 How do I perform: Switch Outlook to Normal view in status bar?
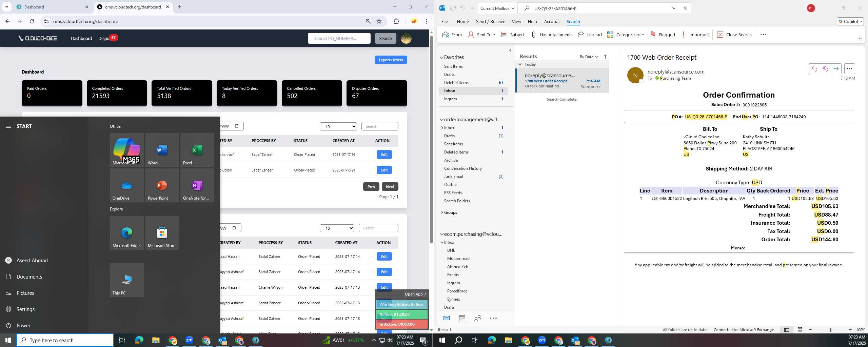click(786, 329)
